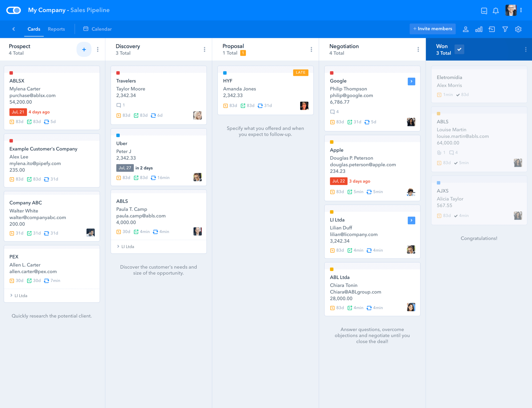Open Won column options menu

point(526,50)
